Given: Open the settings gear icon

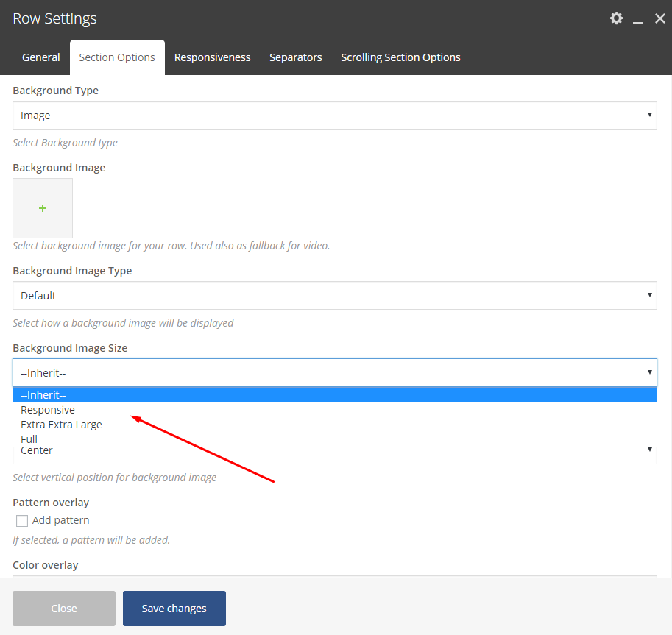Looking at the screenshot, I should pos(616,18).
